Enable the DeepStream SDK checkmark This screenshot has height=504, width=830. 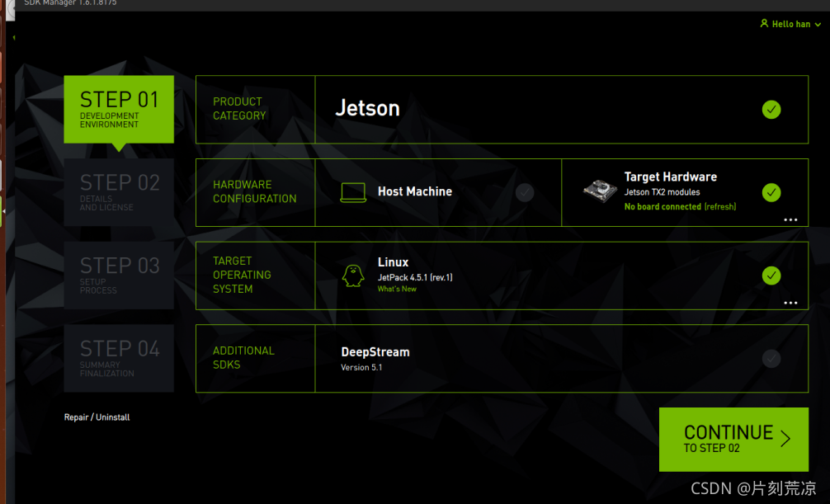tap(771, 359)
